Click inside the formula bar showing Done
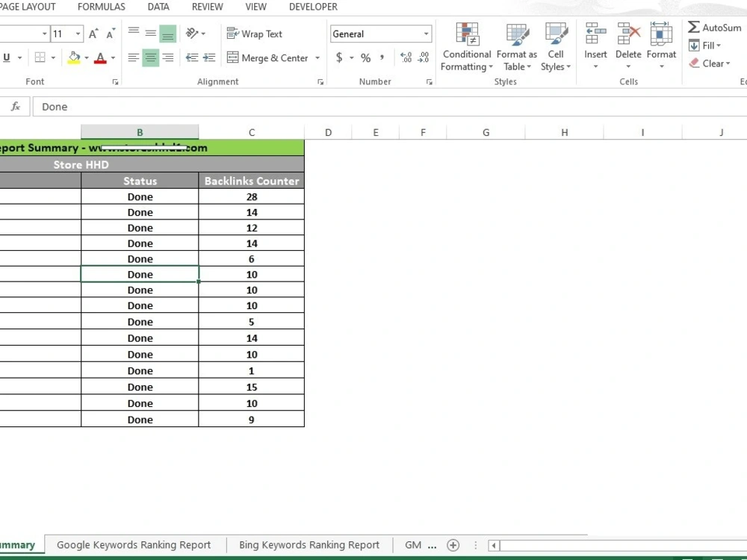 [390, 107]
